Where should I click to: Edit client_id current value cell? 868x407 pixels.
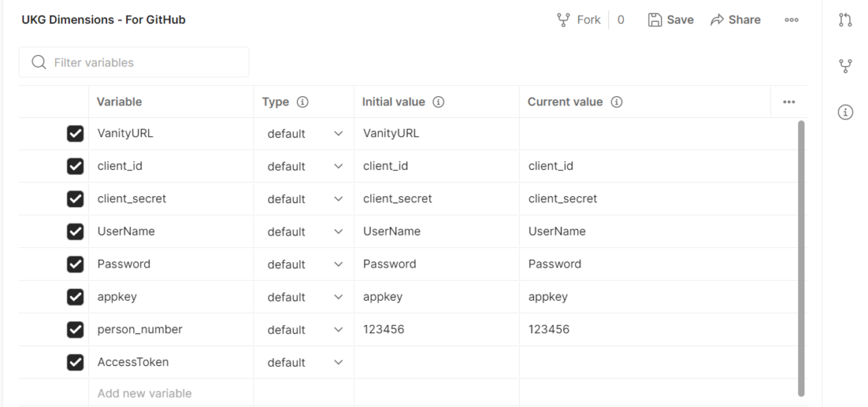point(659,166)
